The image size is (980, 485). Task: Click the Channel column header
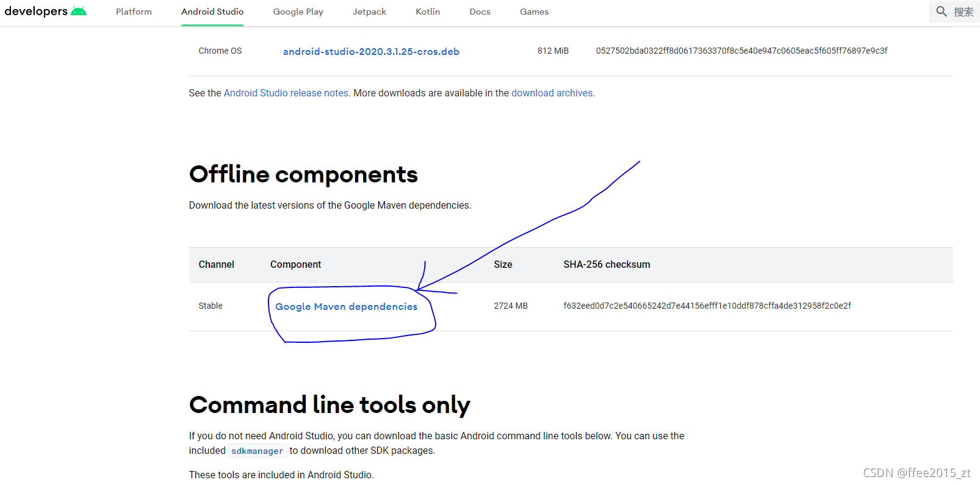[x=216, y=264]
